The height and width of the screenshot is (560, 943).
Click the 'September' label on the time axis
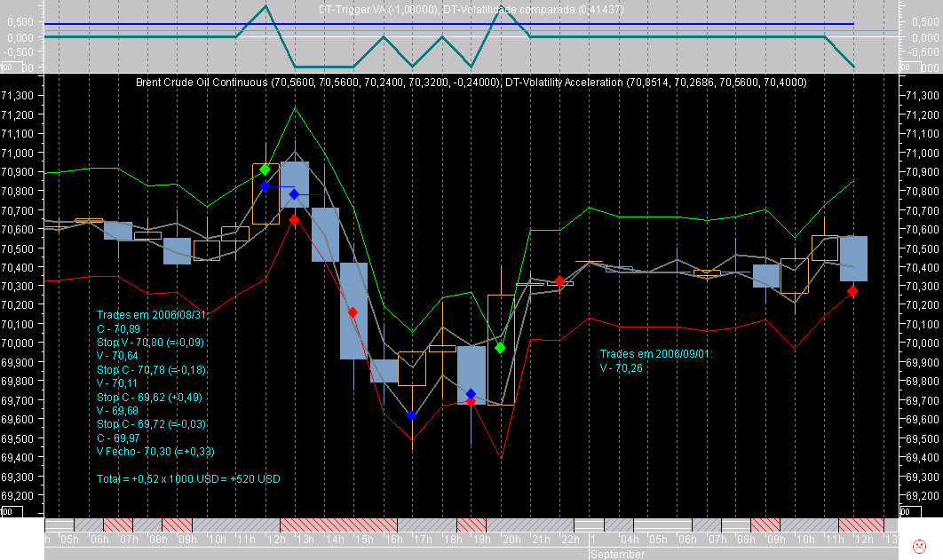pos(618,554)
